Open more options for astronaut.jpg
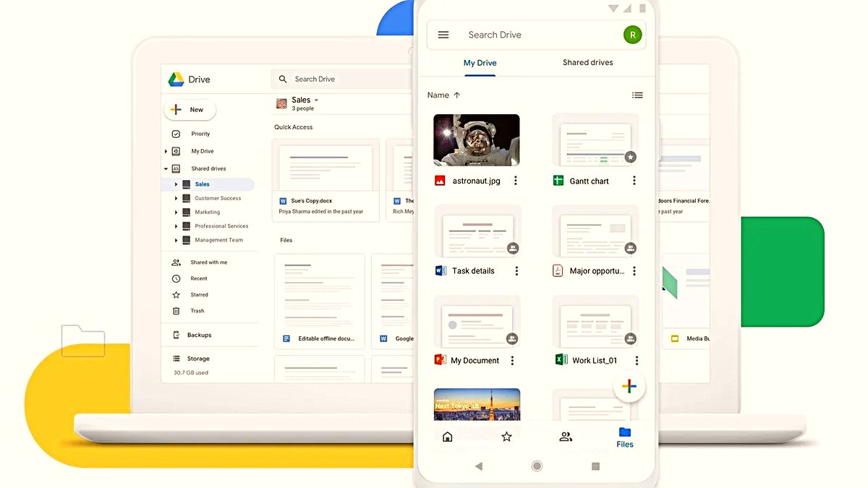 [516, 181]
